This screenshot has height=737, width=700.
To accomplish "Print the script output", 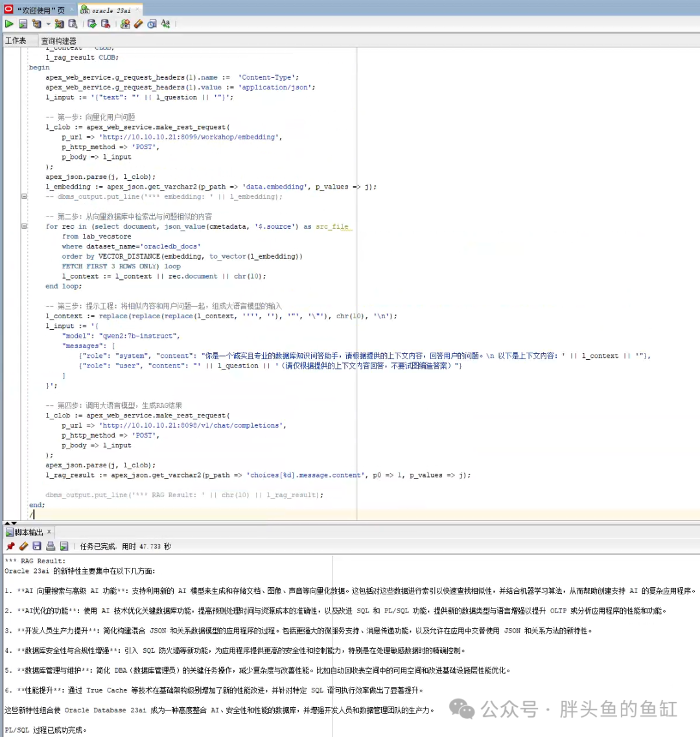I will click(x=51, y=546).
